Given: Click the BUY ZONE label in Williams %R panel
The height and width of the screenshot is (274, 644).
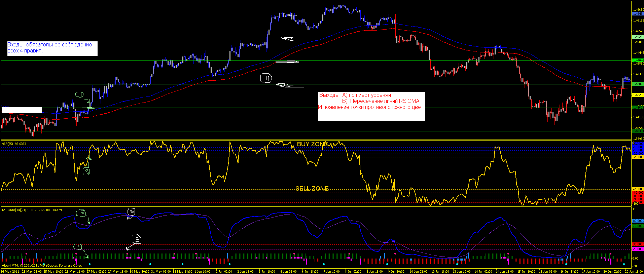Looking at the screenshot, I should point(312,144).
